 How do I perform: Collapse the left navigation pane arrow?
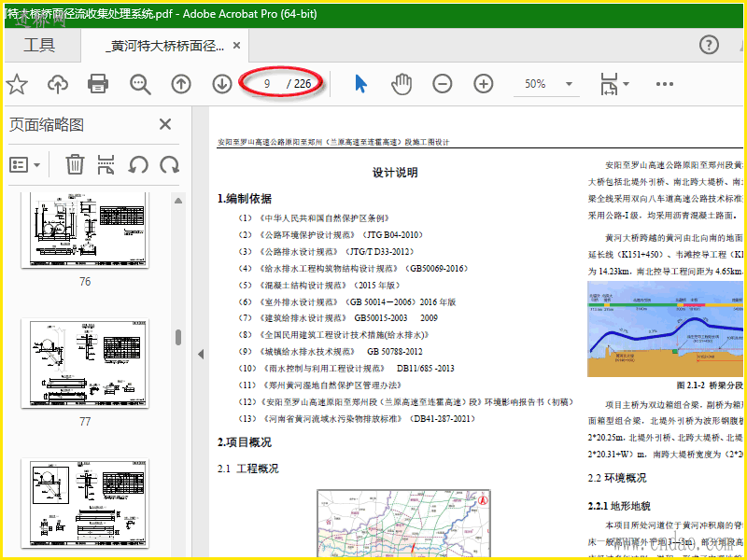[x=200, y=354]
